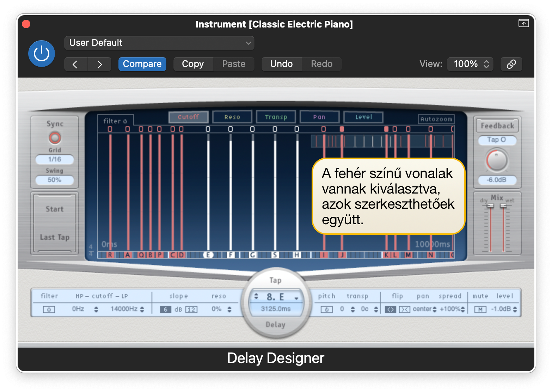The height and width of the screenshot is (392, 552).
Task: Switch to the Pan view tab
Action: click(x=319, y=117)
